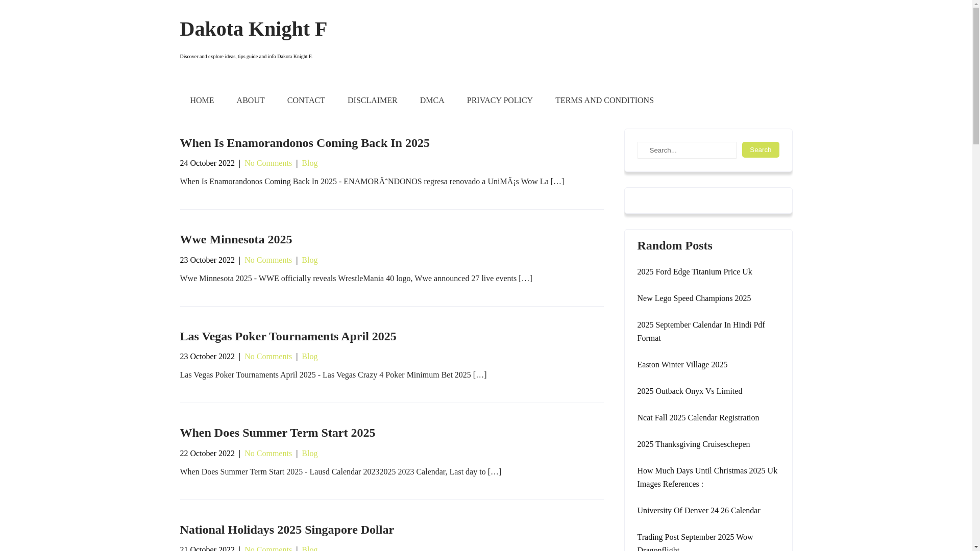Click the Wwe Minnesota post excerpt
This screenshot has width=980, height=551.
(356, 279)
